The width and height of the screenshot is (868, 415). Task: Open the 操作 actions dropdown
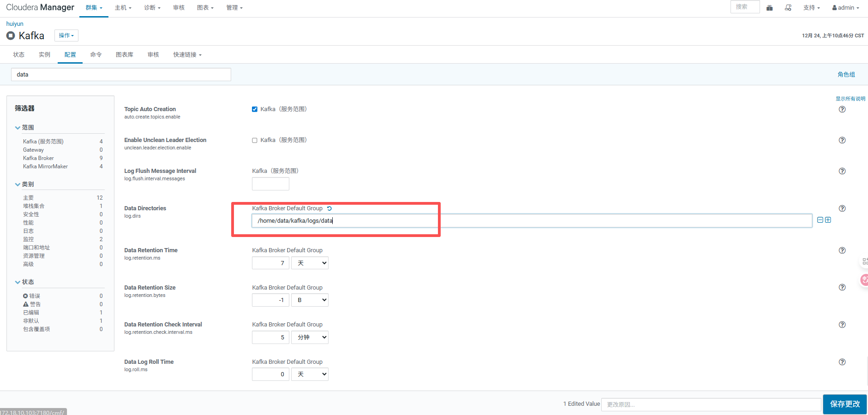coord(66,36)
